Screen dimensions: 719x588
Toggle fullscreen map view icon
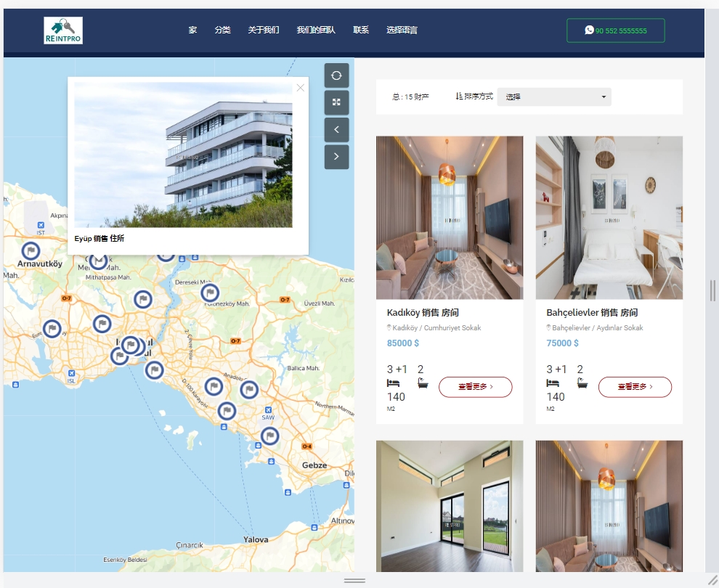(x=336, y=102)
